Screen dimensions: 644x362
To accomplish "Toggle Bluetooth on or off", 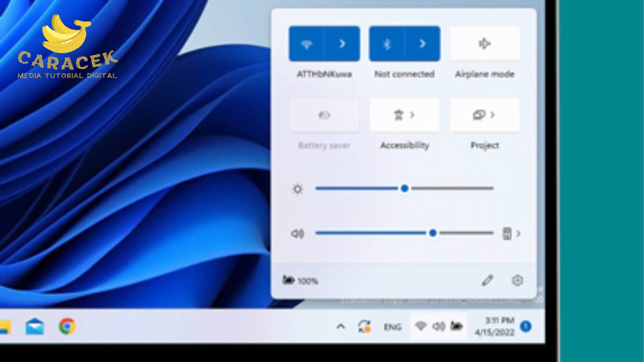I will pos(387,44).
